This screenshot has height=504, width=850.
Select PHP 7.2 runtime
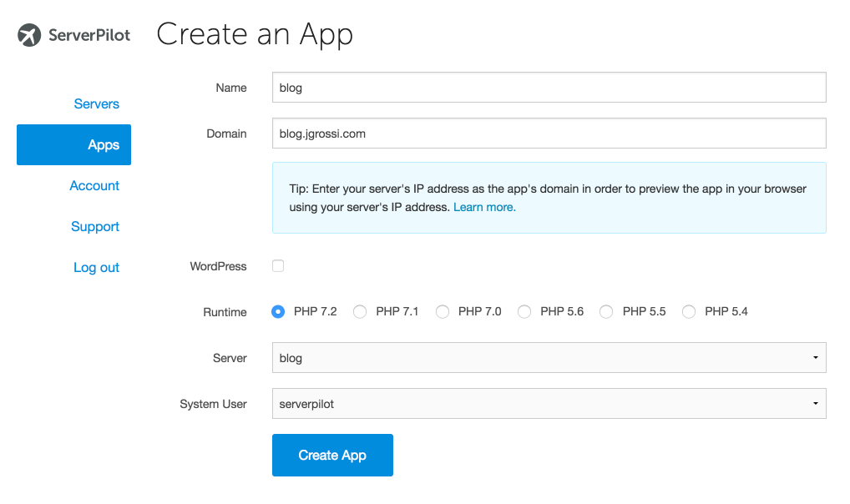(x=278, y=311)
